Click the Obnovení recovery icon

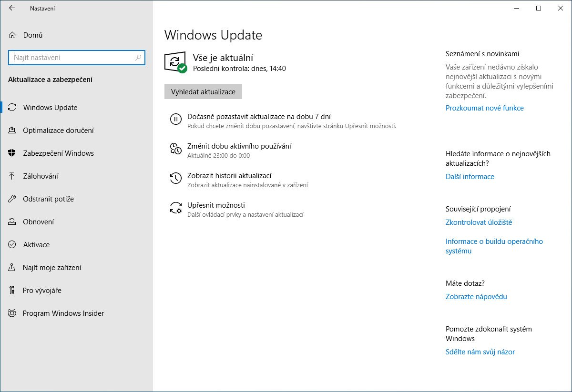12,221
